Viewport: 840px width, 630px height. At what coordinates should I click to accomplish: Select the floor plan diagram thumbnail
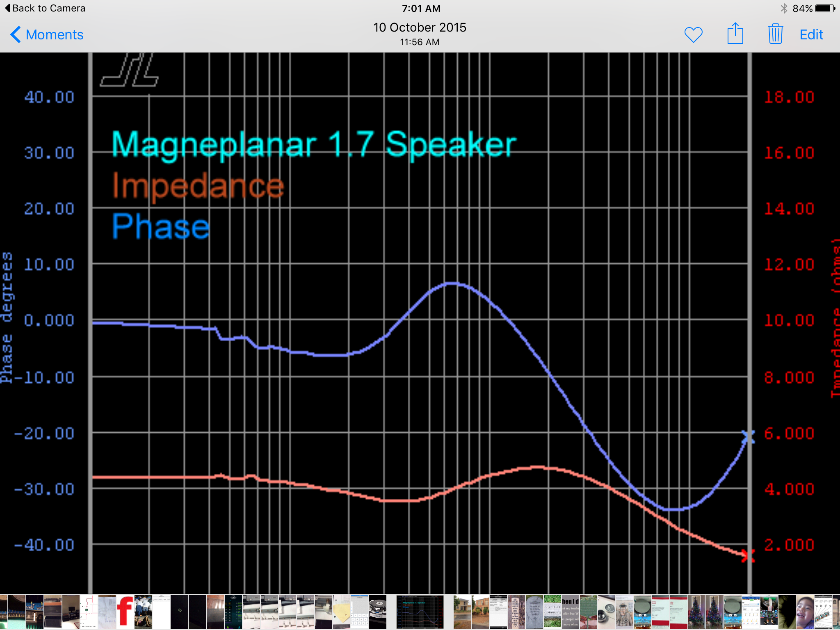[x=89, y=612]
